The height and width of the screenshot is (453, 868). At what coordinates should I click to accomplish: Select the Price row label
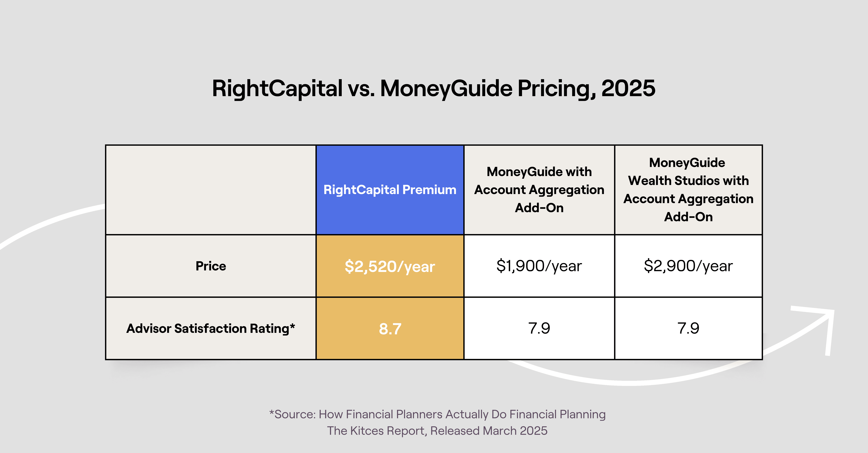tap(211, 266)
